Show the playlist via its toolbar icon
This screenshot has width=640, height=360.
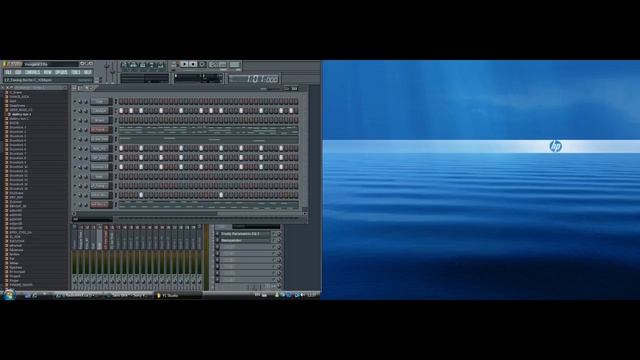click(124, 64)
